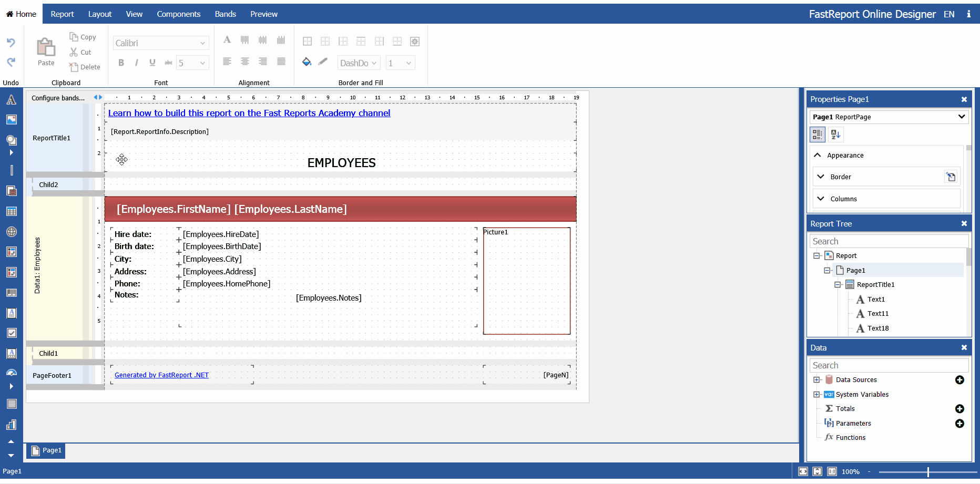Click the fill color paint bucket
Viewport: 980px width, 484px height.
pyautogui.click(x=307, y=62)
